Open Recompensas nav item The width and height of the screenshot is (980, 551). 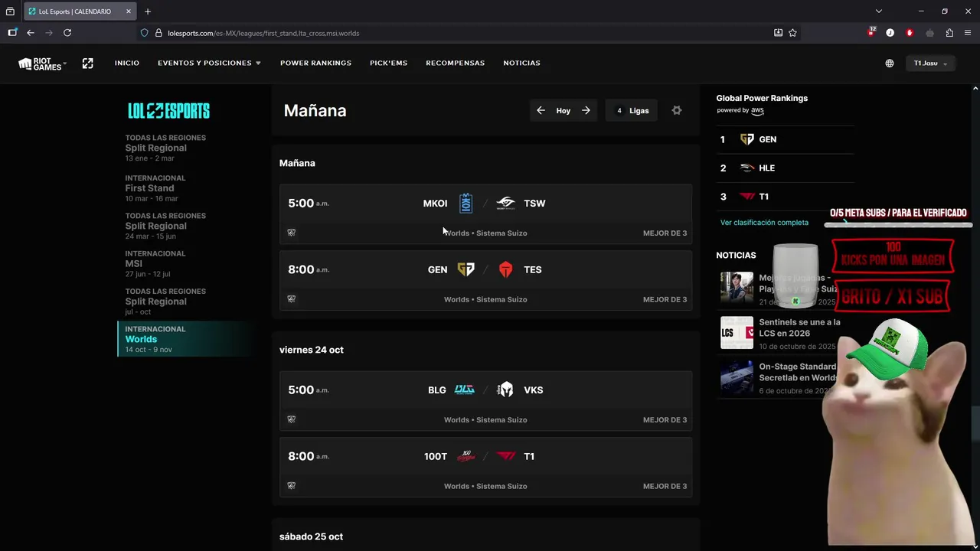[455, 63]
